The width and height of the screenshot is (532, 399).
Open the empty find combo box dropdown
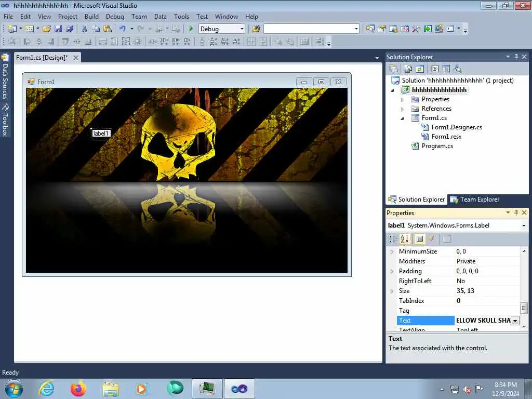pyautogui.click(x=356, y=29)
